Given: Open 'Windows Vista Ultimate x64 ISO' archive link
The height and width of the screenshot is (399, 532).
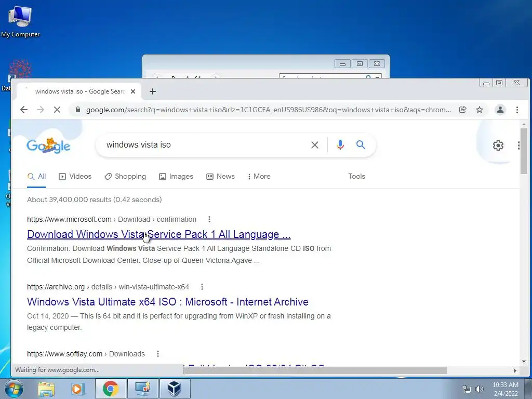Looking at the screenshot, I should click(x=168, y=302).
